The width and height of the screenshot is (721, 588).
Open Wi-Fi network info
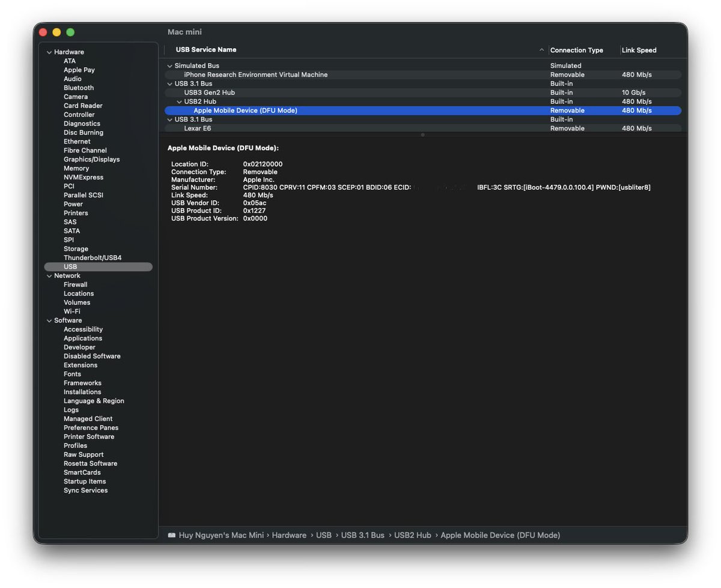tap(72, 312)
